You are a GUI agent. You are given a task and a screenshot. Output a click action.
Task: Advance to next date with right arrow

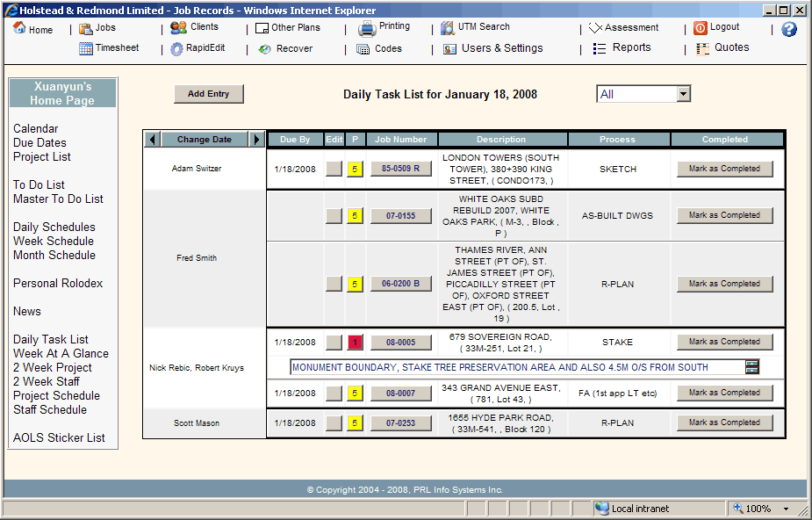pyautogui.click(x=256, y=140)
